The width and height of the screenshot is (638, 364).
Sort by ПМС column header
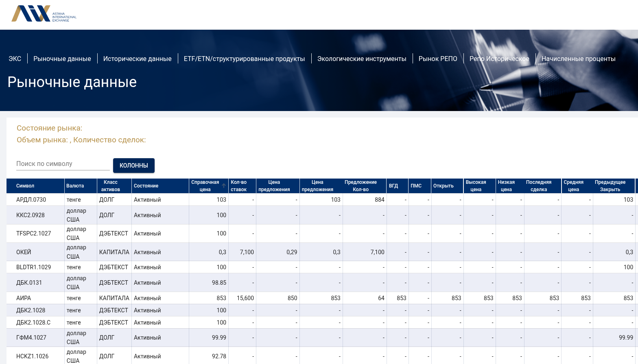tap(416, 186)
